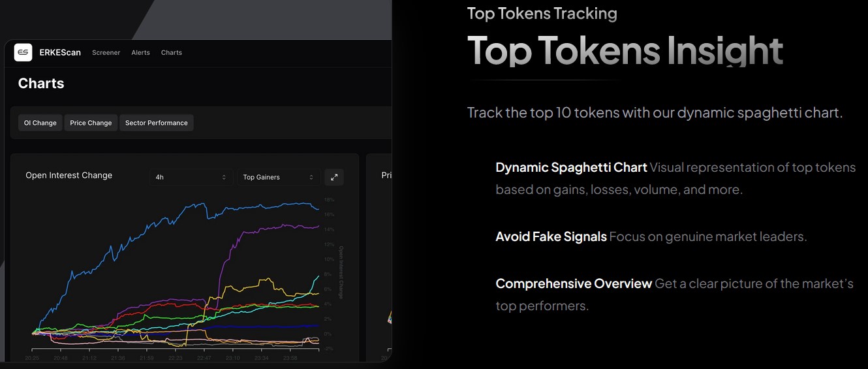The width and height of the screenshot is (868, 369).
Task: Click the Charts page heading
Action: point(41,84)
